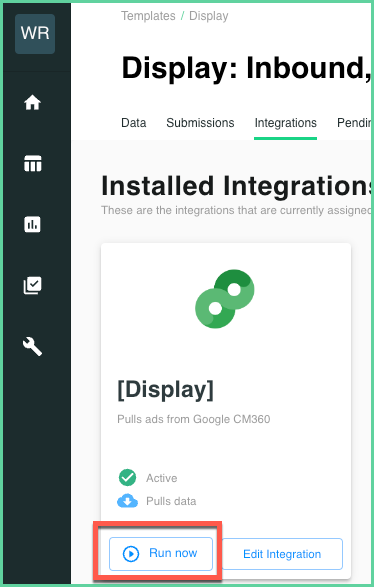
Task: Switch to the Data tab
Action: point(134,123)
